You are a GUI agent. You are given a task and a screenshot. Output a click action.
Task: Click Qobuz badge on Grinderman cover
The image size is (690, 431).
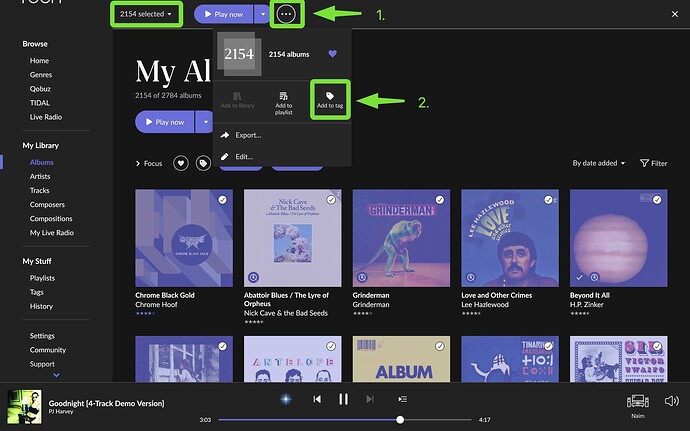point(362,277)
